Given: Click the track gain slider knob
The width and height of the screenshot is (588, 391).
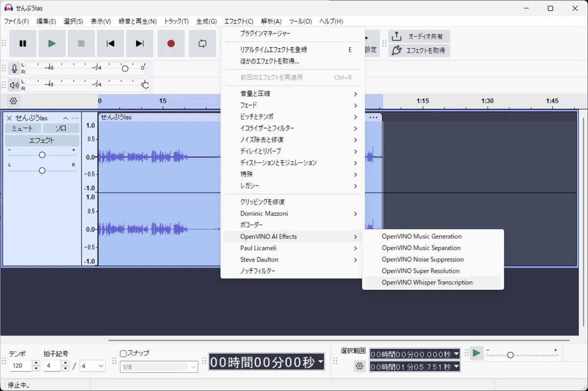Looking at the screenshot, I should click(x=42, y=155).
